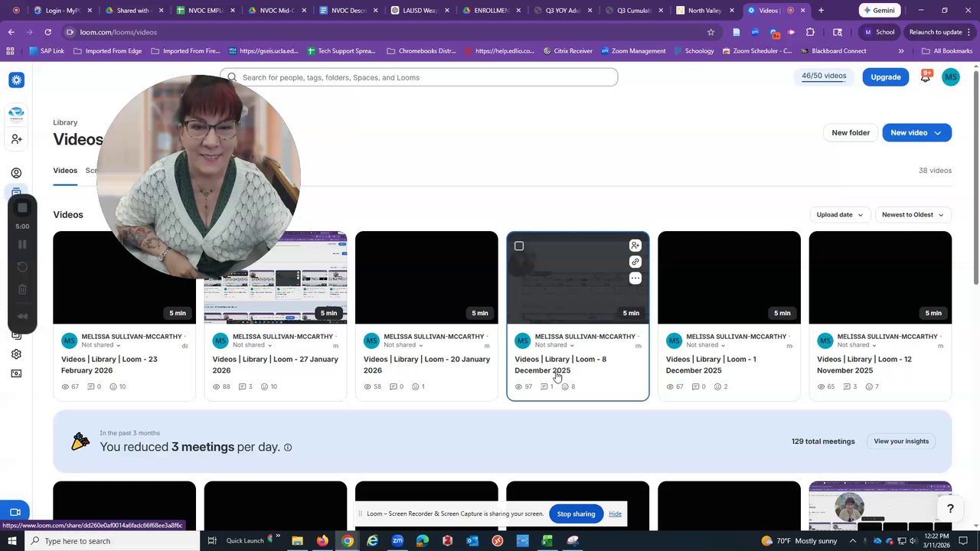Expand Not shared dropdown on 27 January video
Viewport: 980px width, 551px height.
tap(253, 345)
